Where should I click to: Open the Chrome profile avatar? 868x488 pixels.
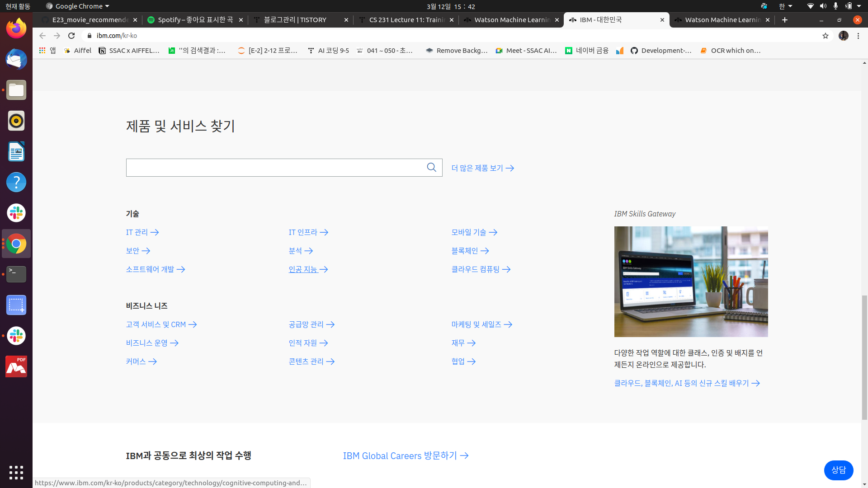[x=844, y=36]
